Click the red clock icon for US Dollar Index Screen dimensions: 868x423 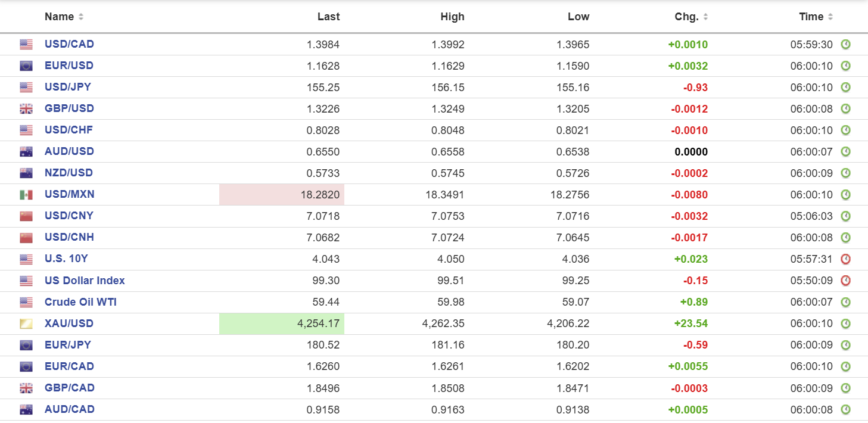point(845,281)
